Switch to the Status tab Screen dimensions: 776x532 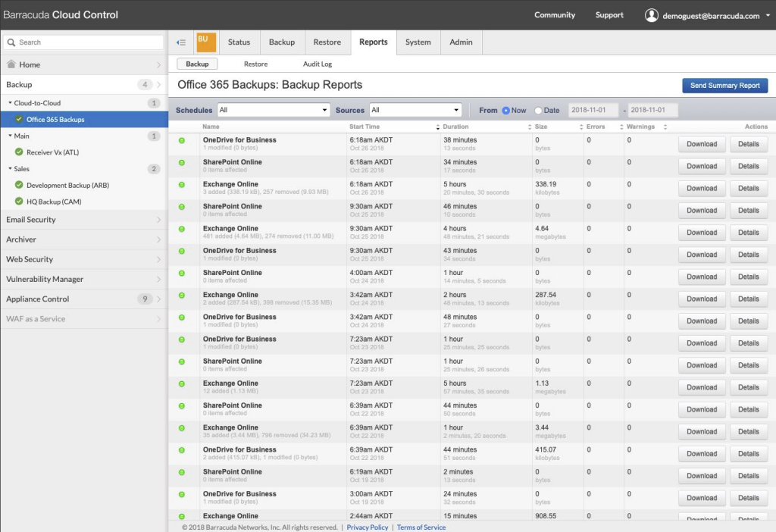[239, 42]
